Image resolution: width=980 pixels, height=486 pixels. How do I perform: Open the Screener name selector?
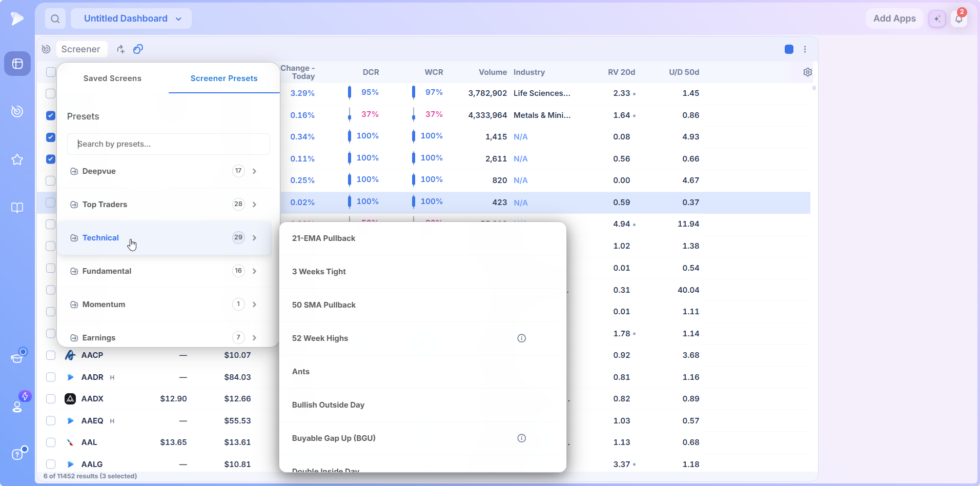point(81,49)
